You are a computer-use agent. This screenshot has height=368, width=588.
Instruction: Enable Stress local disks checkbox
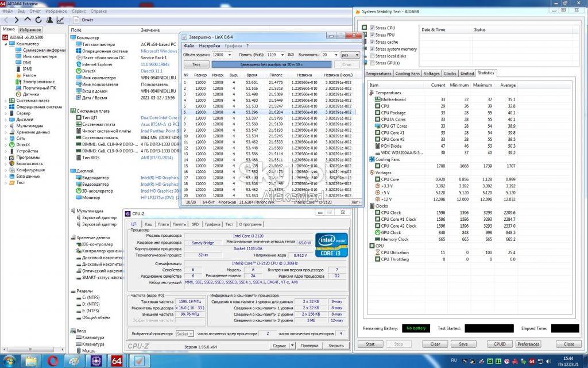(x=372, y=56)
